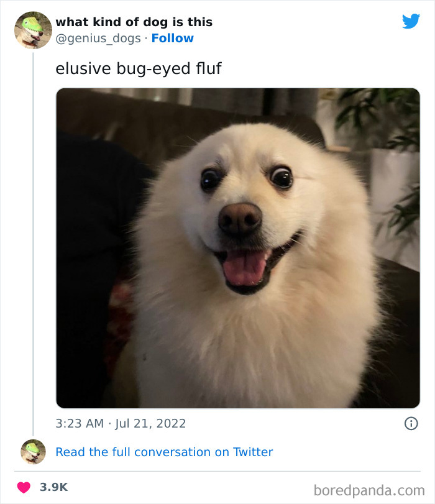435x504 pixels.
Task: Select the account name 'what kind of dog is this'
Action: point(134,22)
